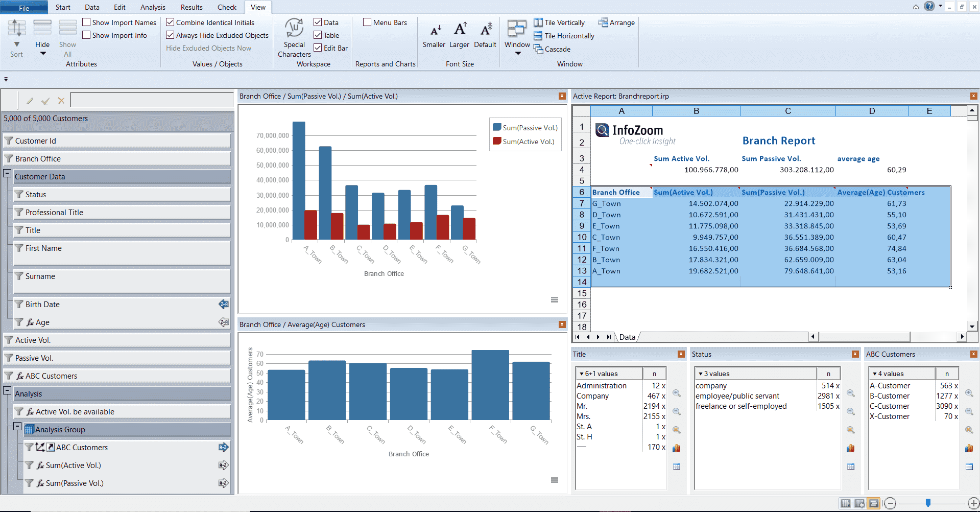Image resolution: width=980 pixels, height=512 pixels.
Task: Click the Sort attributes icon
Action: (x=16, y=29)
